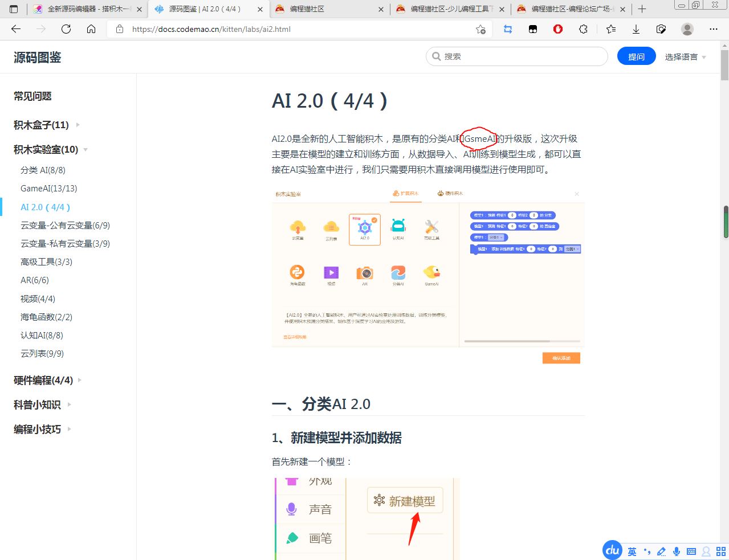The height and width of the screenshot is (560, 729).
Task: Open the tab actions icon at far left of tab bar
Action: tap(14, 9)
